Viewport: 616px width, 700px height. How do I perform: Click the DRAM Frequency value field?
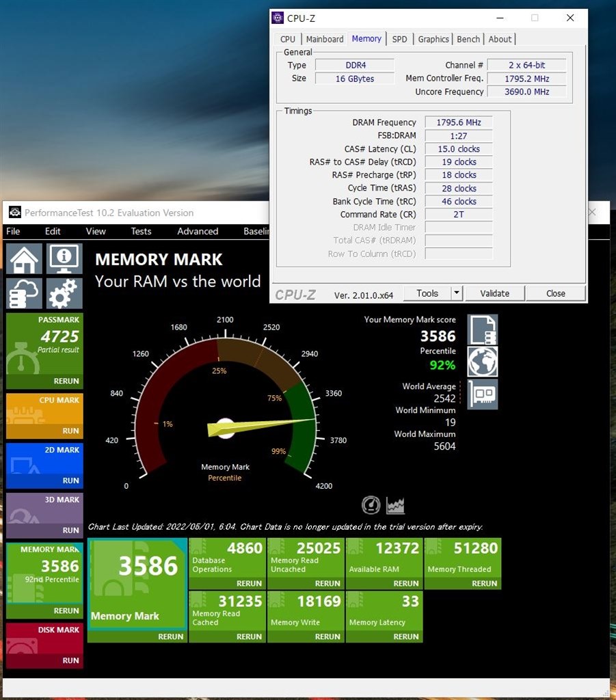(459, 122)
